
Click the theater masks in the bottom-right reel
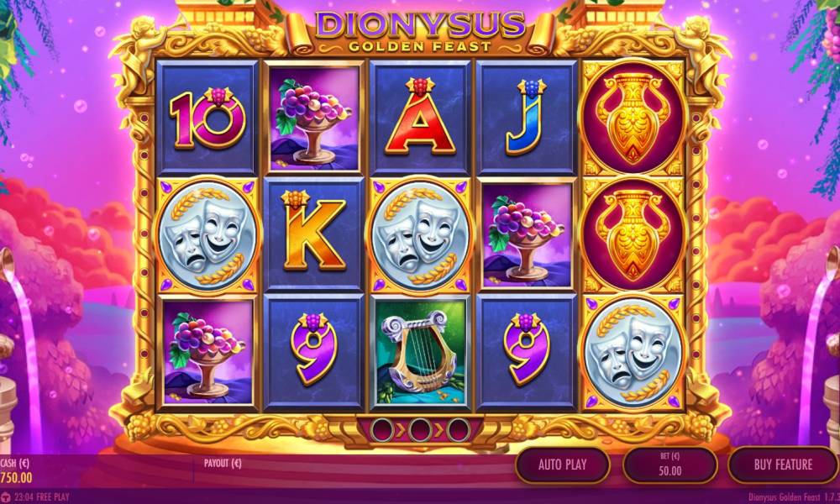point(633,352)
